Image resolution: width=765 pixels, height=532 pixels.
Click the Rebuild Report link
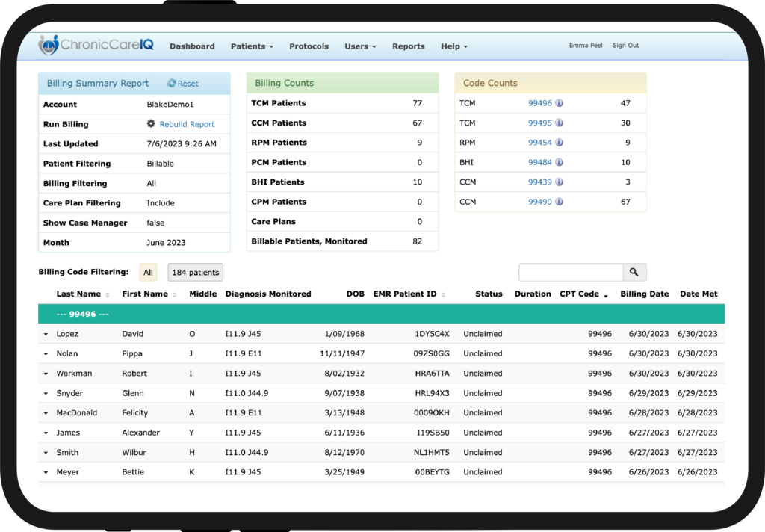click(x=187, y=124)
